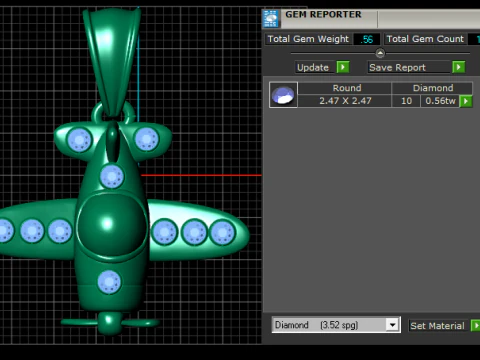Select the gem on the lower fuselage
The width and height of the screenshot is (480, 360).
(109, 282)
